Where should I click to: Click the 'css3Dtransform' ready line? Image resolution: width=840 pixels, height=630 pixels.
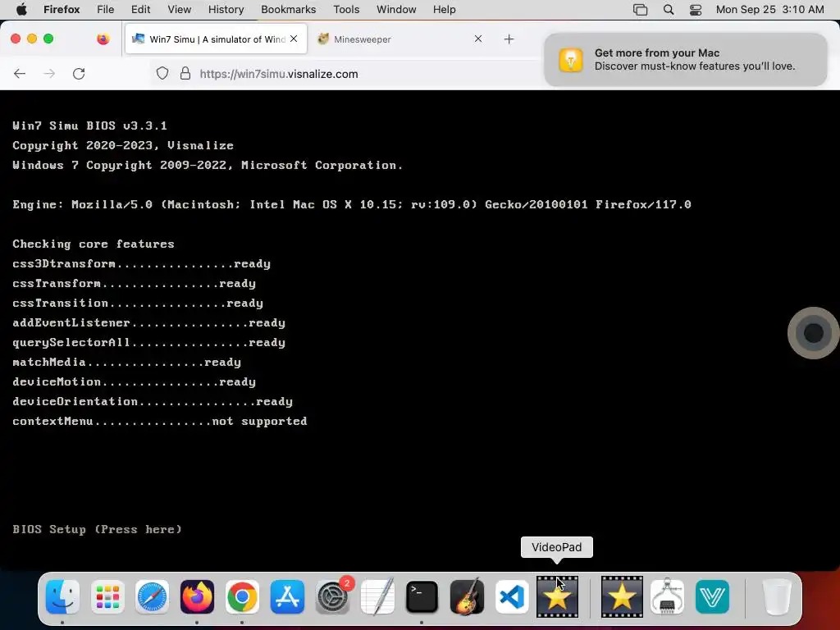pos(141,263)
